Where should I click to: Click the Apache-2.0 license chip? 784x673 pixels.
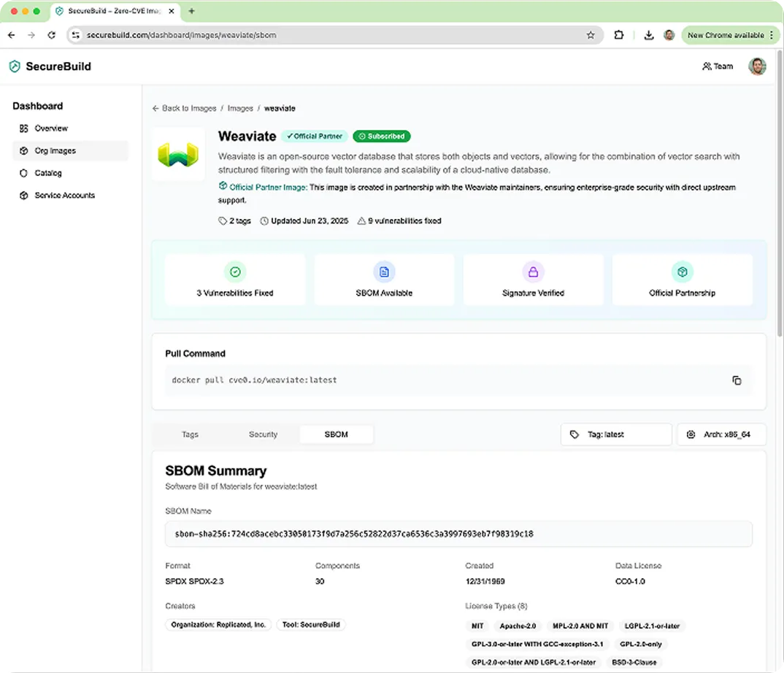coord(518,626)
